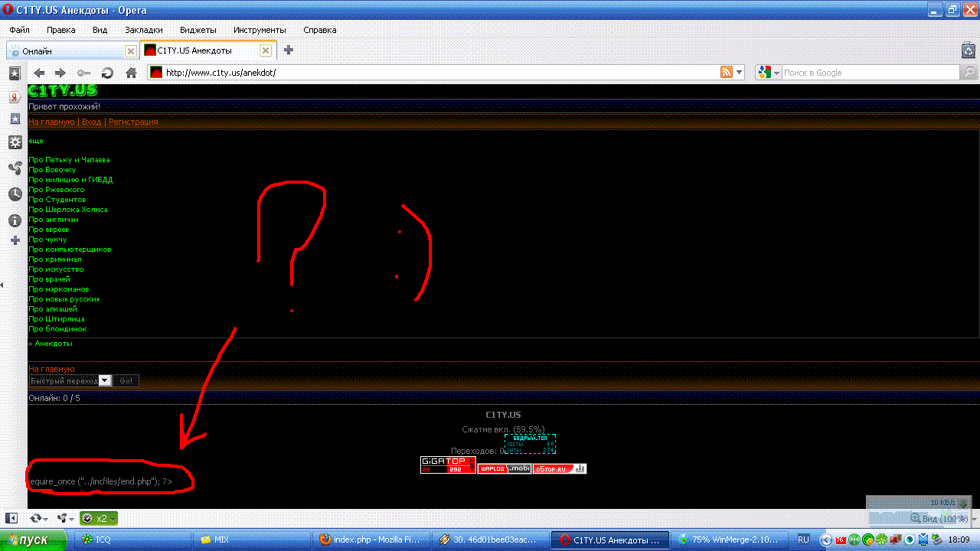Click the Яндекс ТИЦ red tray icon
This screenshot has width=980, height=551.
[841, 540]
